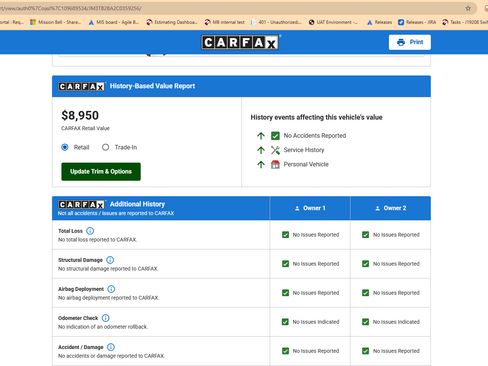Screen dimensions: 488x366
Task: Open the UAT Environment bookmark
Action: 333,22
